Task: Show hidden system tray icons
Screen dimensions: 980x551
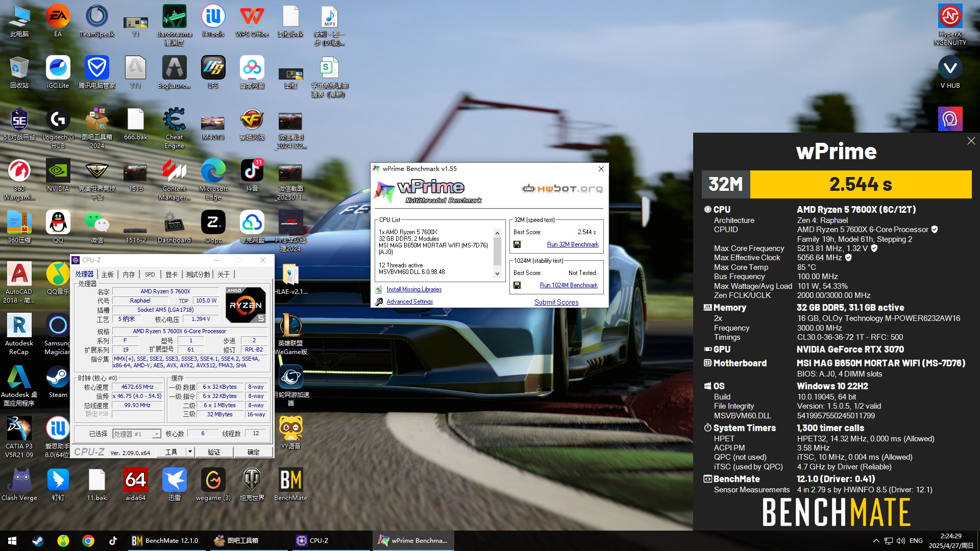Action: pyautogui.click(x=876, y=541)
